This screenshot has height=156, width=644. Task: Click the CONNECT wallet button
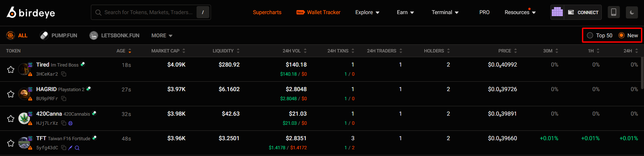tap(583, 12)
